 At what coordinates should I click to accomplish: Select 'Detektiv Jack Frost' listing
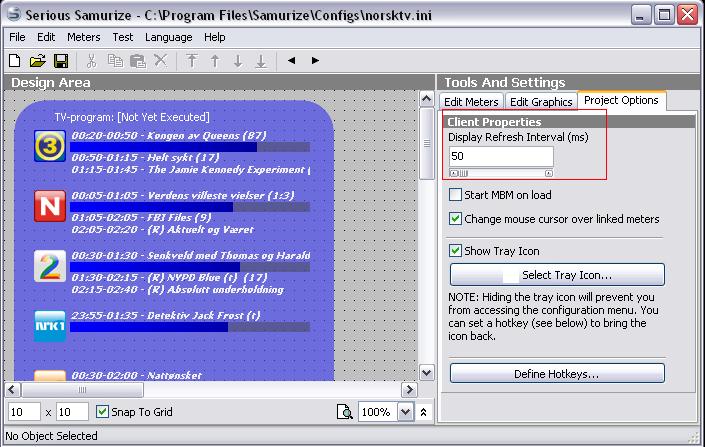(x=166, y=315)
